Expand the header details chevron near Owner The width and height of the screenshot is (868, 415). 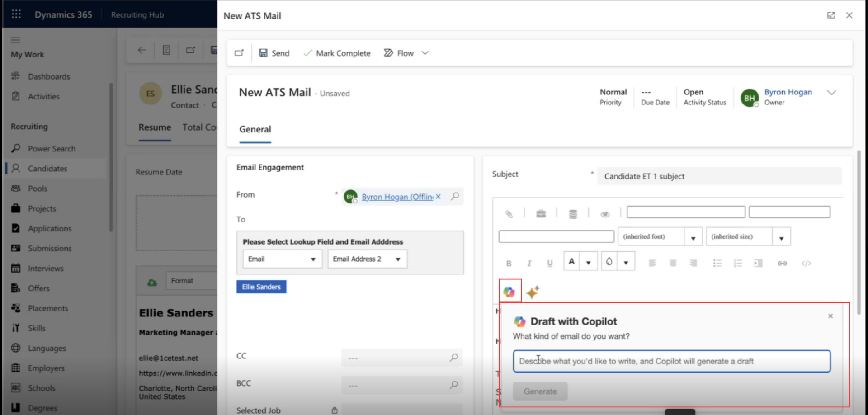pyautogui.click(x=831, y=93)
